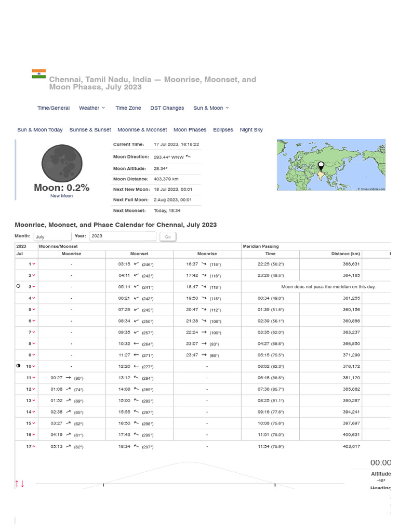Click the world map thumbnail
399x532 pixels.
tap(331, 165)
